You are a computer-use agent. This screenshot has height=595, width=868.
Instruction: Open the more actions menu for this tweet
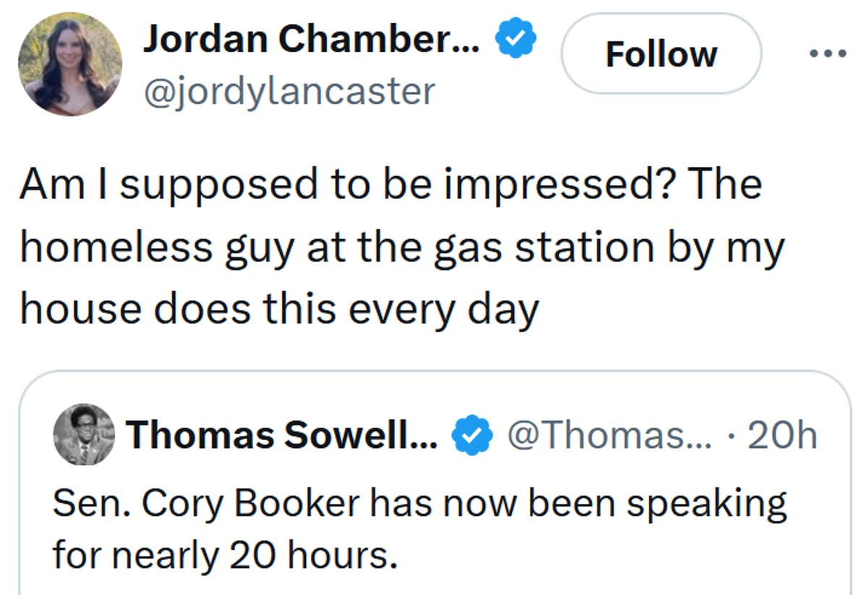coord(827,52)
